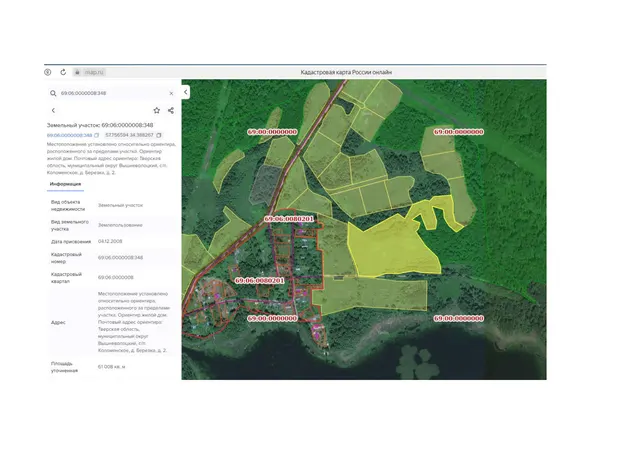Screen dimensions: 640x452
Task: Click the lock icon in the address bar
Action: 77,72
